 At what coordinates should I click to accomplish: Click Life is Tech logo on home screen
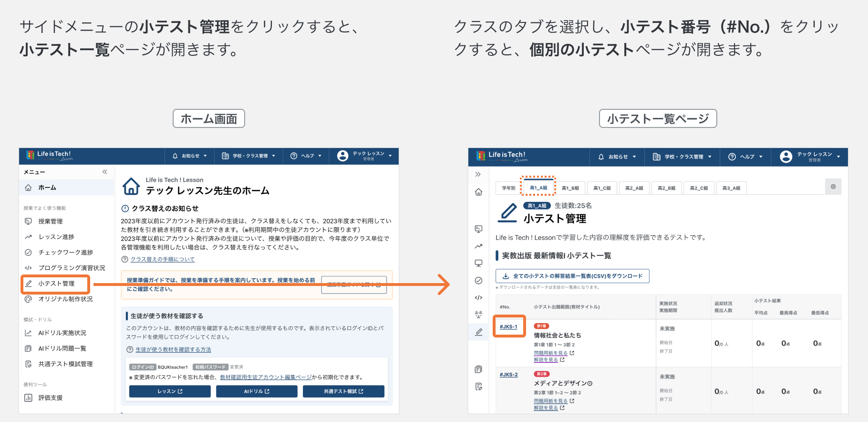(49, 156)
